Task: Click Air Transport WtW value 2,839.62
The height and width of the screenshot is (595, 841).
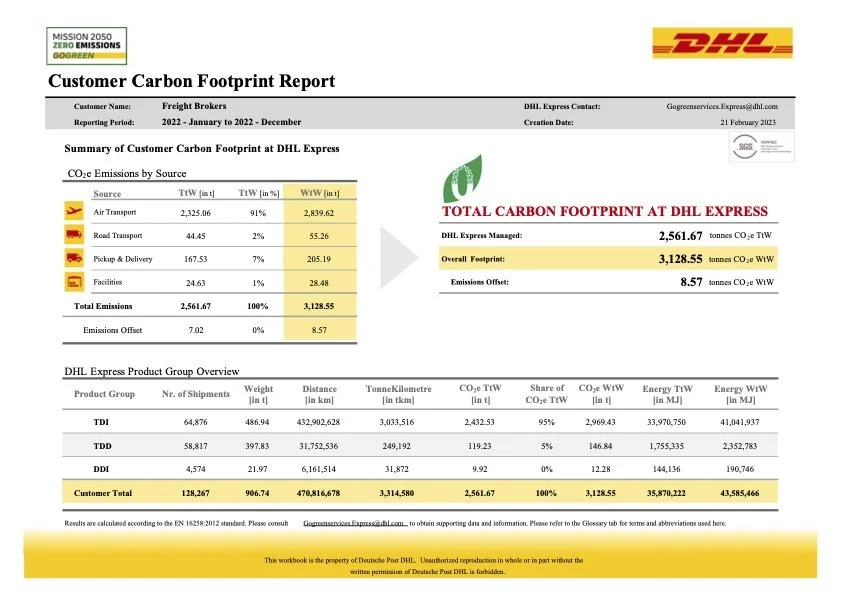Action: 319,213
